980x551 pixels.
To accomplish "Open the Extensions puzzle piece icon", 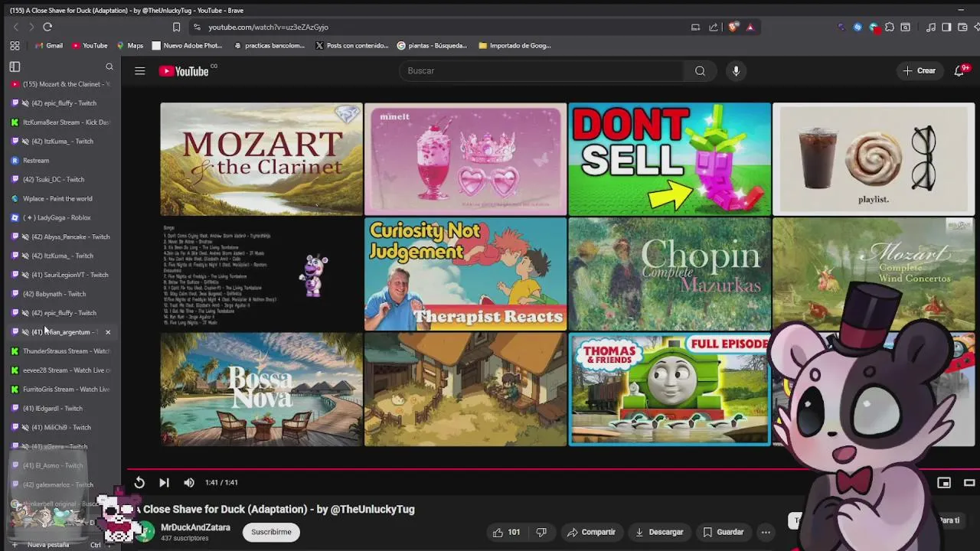I will point(890,27).
